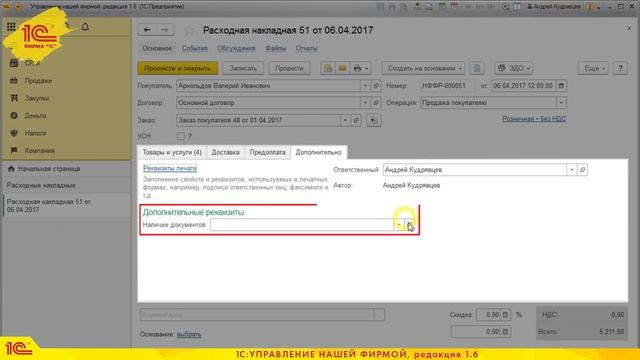Viewport: 640px width, 360px height.
Task: Open the Товары и услуги (4) tab
Action: coord(172,152)
